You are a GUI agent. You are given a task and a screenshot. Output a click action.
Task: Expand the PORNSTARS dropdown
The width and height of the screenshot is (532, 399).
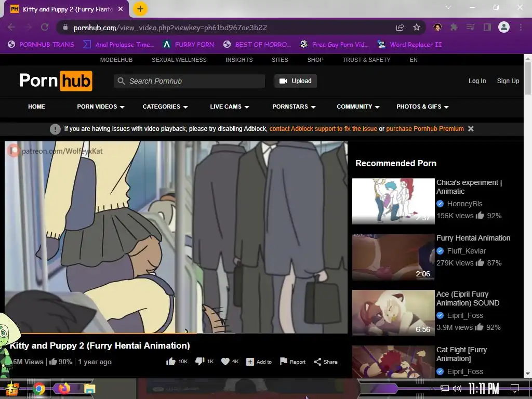tap(294, 107)
